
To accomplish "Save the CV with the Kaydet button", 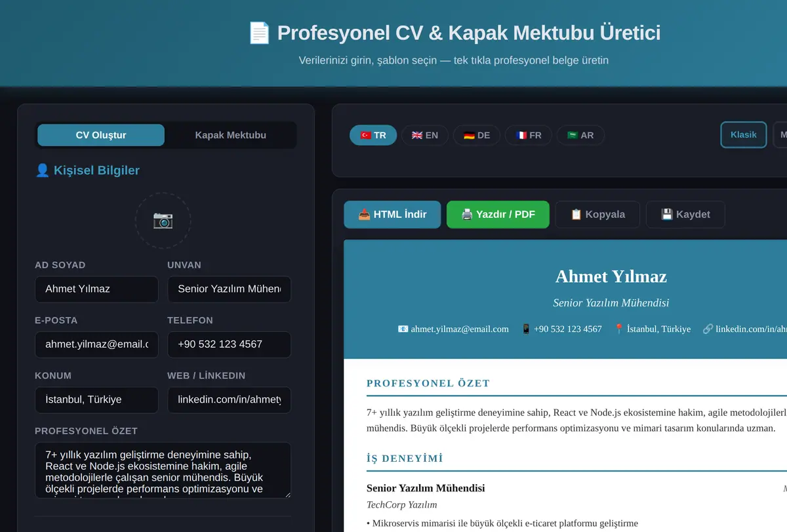I will [685, 215].
